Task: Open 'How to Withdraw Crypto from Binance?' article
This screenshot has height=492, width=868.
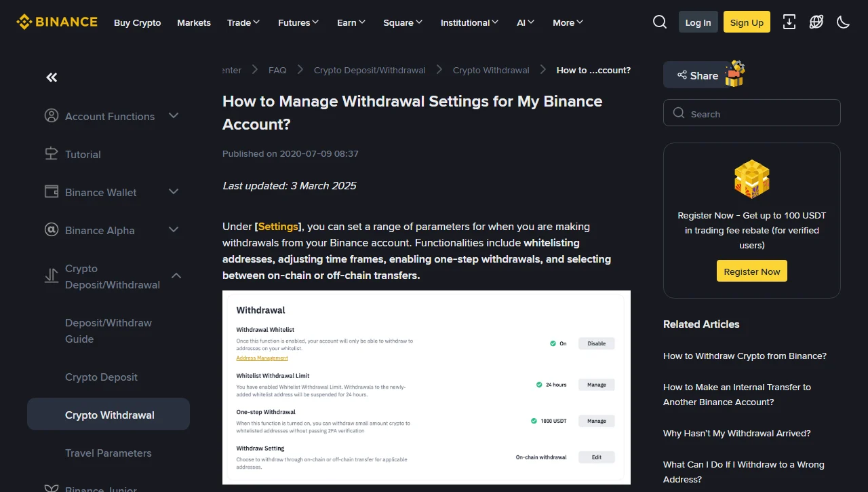Action: 745,356
